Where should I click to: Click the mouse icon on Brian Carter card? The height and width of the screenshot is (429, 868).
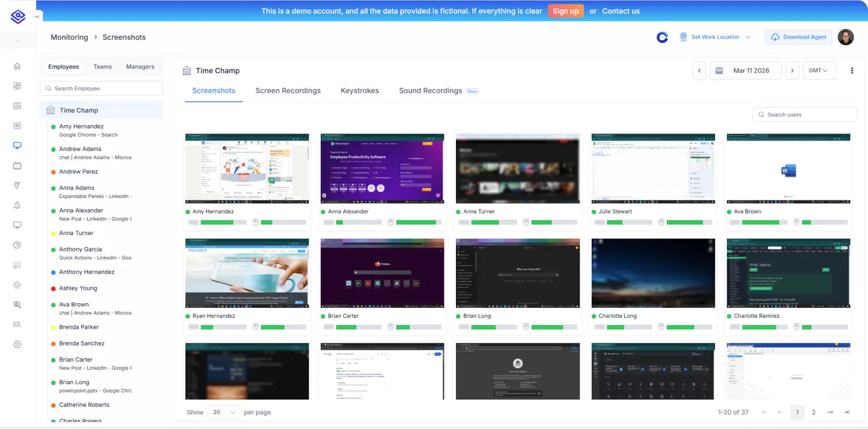391,327
